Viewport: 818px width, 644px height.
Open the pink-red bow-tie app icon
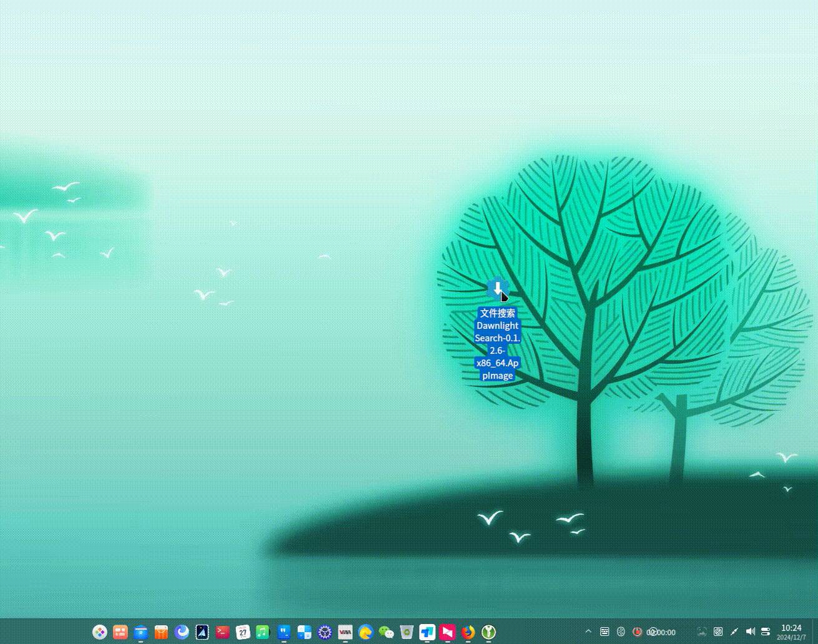(447, 632)
